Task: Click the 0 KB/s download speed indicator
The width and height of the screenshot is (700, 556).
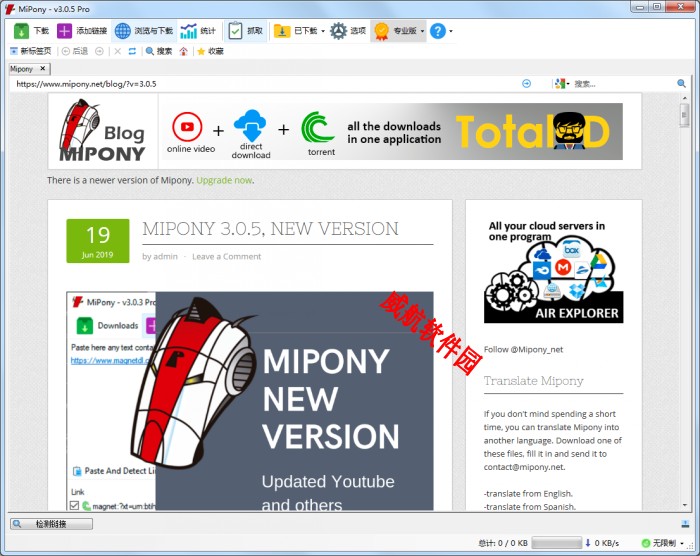Action: coord(602,543)
